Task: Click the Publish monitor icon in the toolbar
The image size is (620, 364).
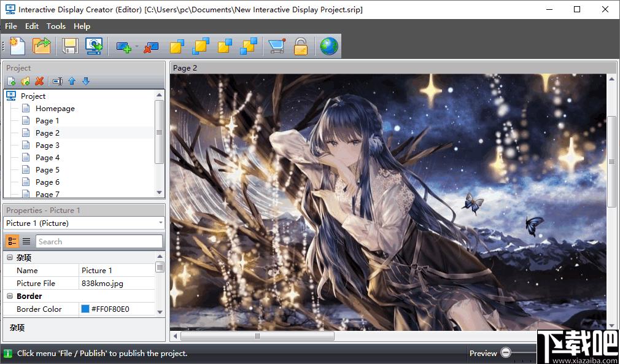Action: point(94,46)
